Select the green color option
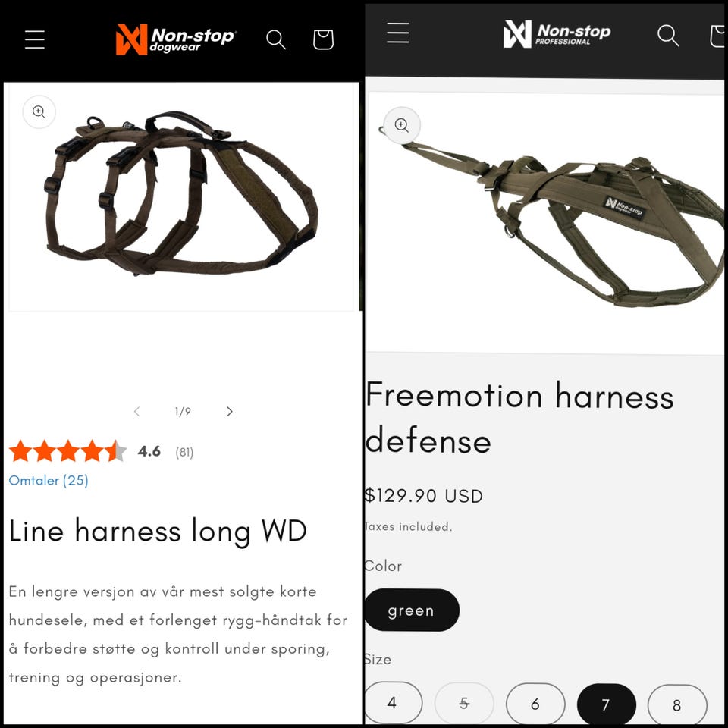The image size is (728, 728). 412,610
